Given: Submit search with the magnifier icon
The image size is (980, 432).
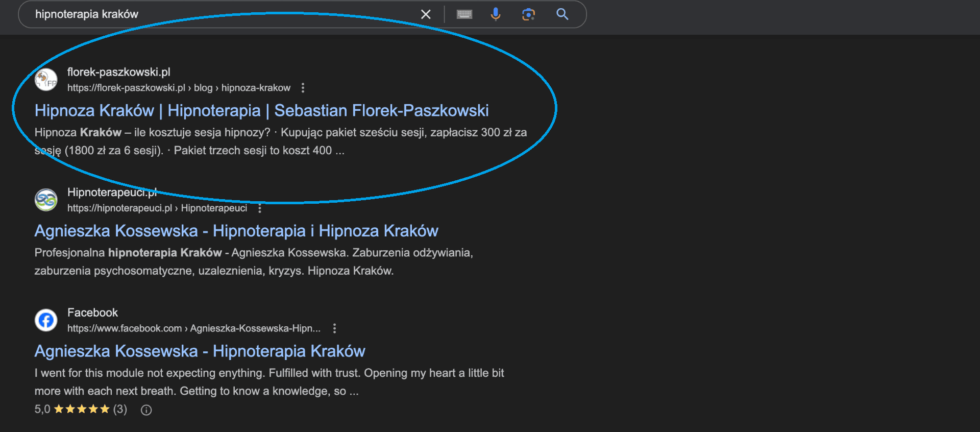Looking at the screenshot, I should coord(562,14).
